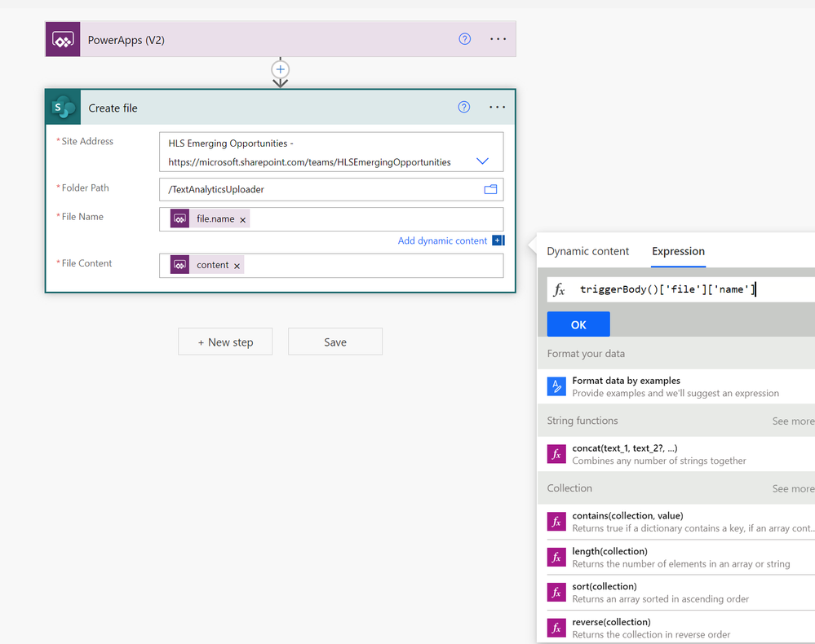Switch to the Expression tab
The image size is (815, 644).
click(x=678, y=251)
